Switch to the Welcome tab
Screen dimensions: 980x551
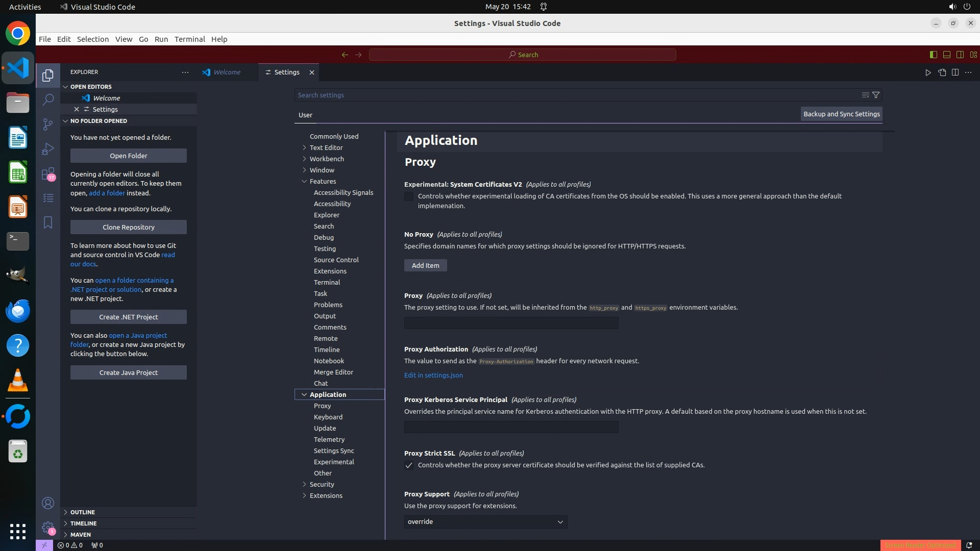click(x=227, y=72)
